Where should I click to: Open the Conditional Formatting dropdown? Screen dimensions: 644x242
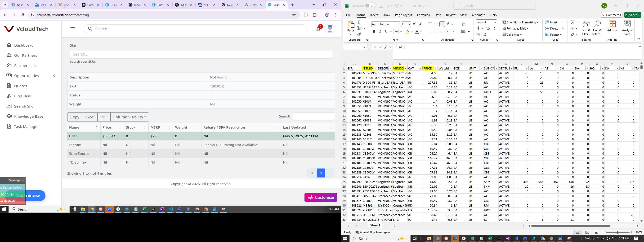520,22
